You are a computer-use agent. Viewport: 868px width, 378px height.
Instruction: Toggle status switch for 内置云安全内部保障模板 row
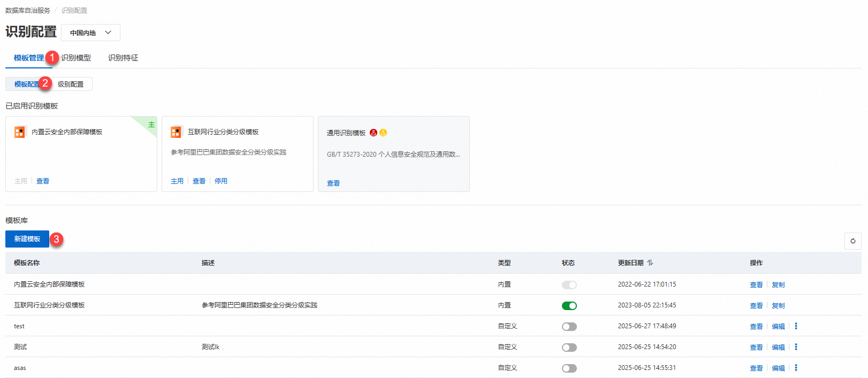pyautogui.click(x=569, y=285)
